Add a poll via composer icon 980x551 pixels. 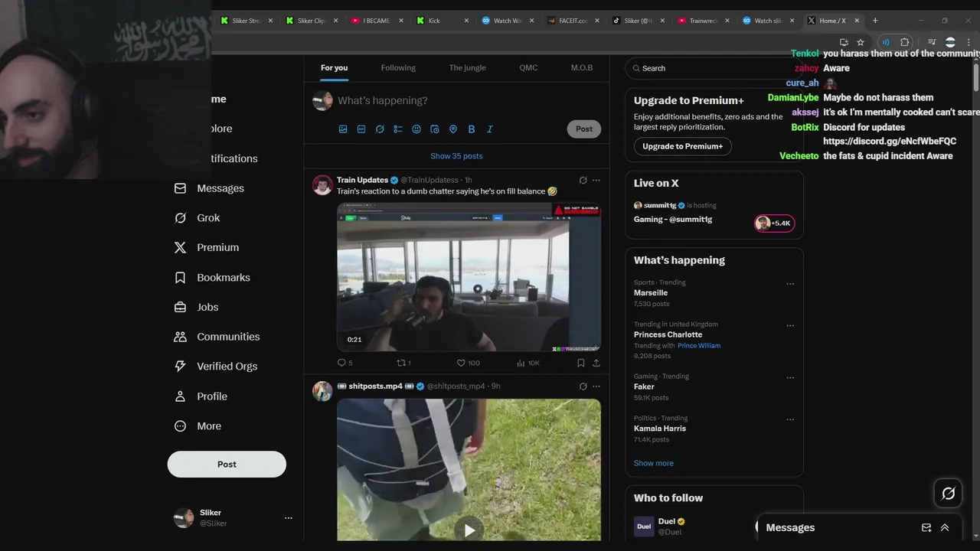pyautogui.click(x=398, y=129)
